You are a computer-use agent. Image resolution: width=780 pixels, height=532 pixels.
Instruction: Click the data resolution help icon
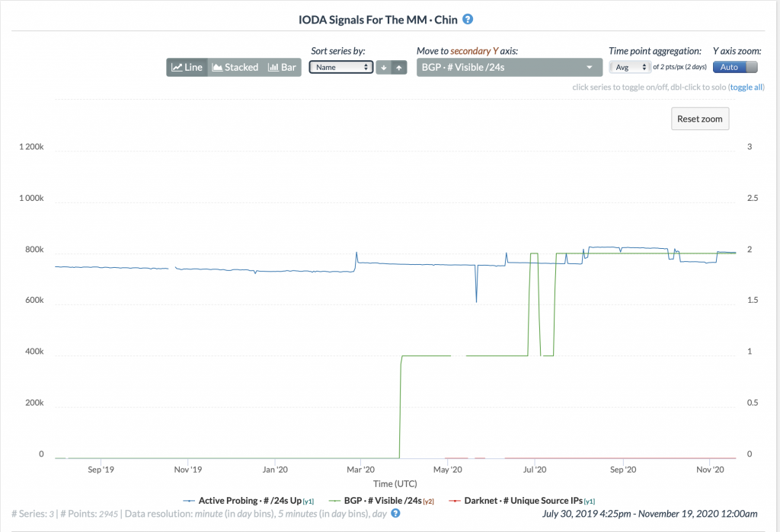click(395, 514)
